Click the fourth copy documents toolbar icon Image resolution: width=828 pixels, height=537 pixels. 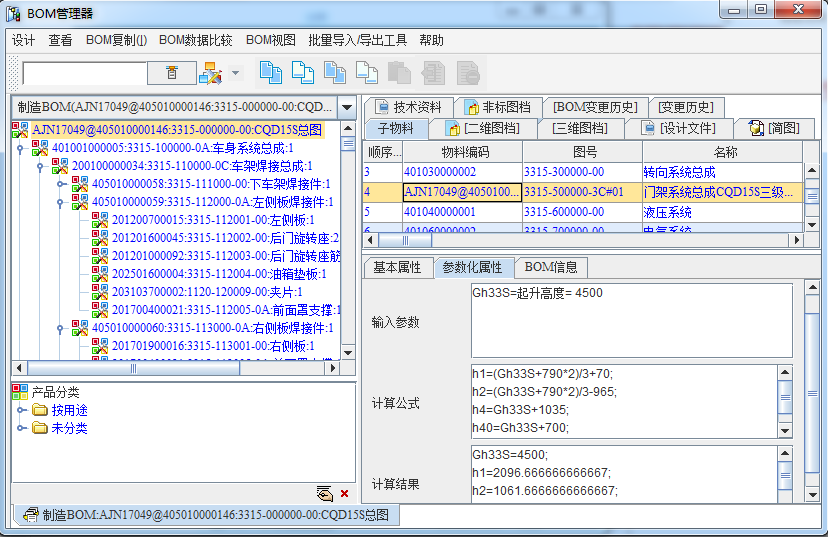click(367, 73)
